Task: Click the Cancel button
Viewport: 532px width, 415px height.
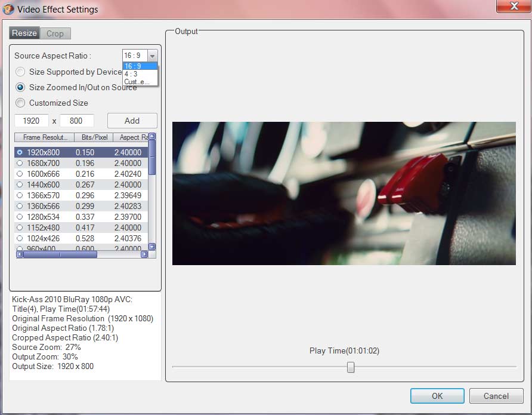Action: click(x=496, y=396)
